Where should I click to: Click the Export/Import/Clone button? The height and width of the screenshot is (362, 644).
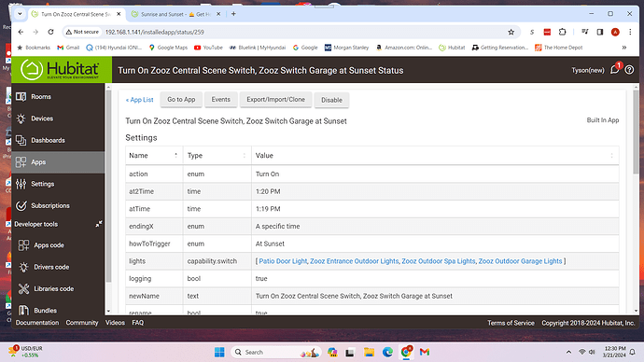point(275,100)
